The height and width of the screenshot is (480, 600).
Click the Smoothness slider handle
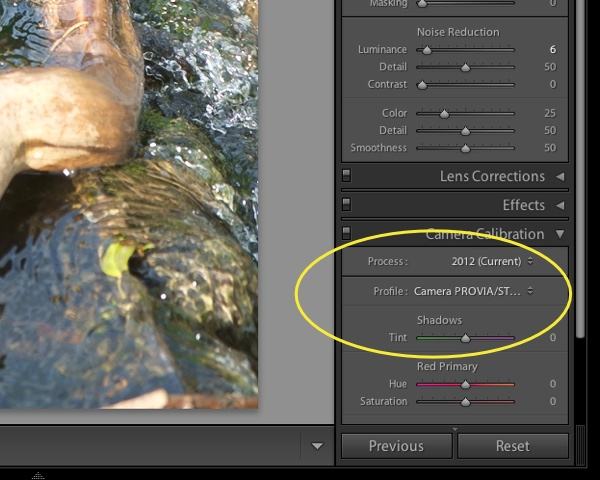pyautogui.click(x=465, y=148)
